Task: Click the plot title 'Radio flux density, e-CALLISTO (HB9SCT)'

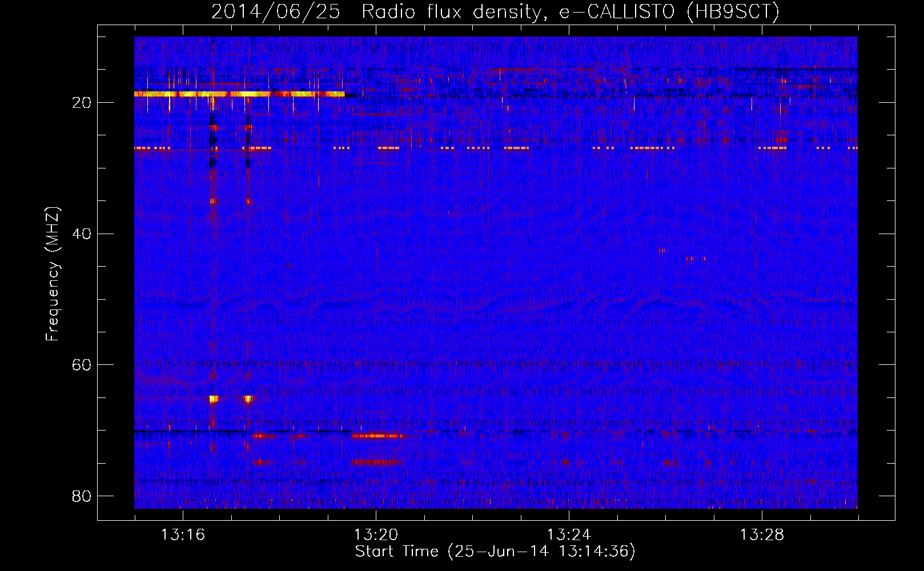Action: [x=571, y=11]
